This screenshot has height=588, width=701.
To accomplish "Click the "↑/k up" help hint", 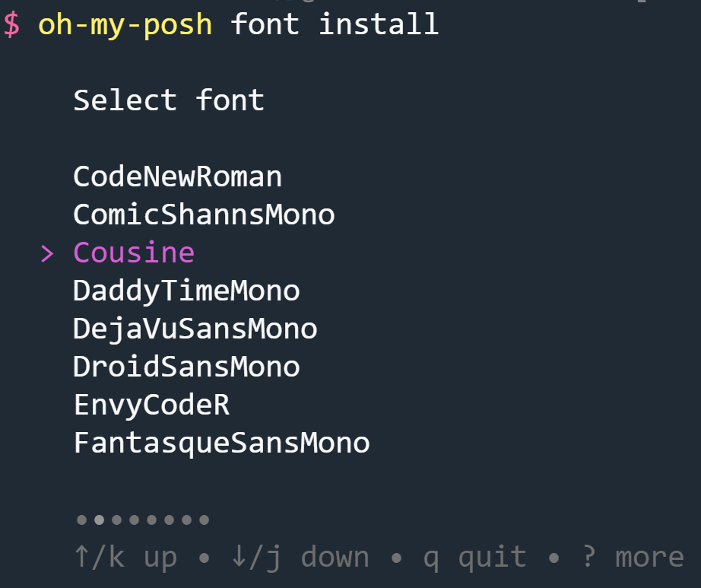I will (x=125, y=558).
